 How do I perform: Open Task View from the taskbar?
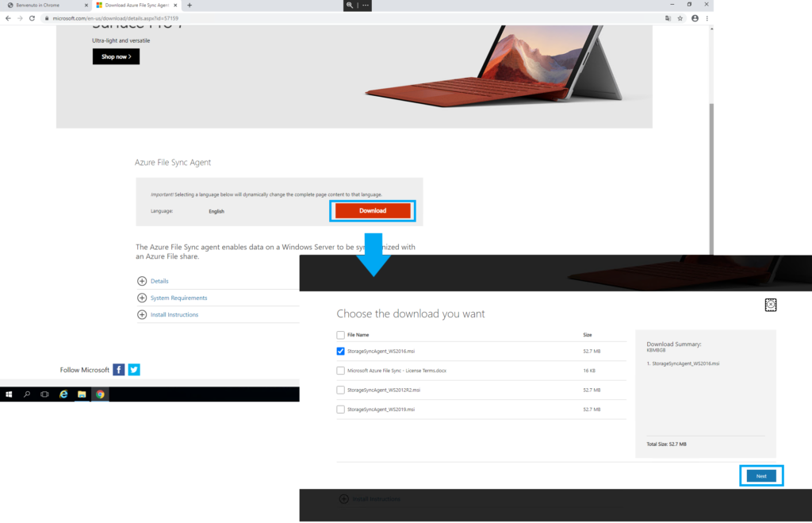45,394
